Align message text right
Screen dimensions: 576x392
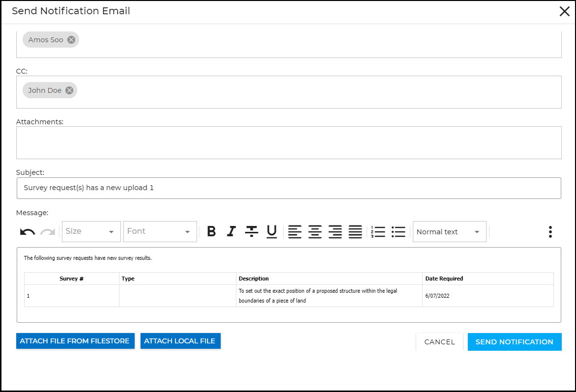click(x=335, y=231)
